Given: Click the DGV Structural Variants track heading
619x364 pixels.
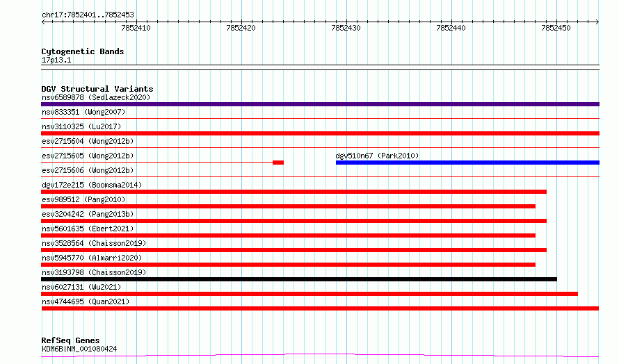Looking at the screenshot, I should pyautogui.click(x=97, y=89).
